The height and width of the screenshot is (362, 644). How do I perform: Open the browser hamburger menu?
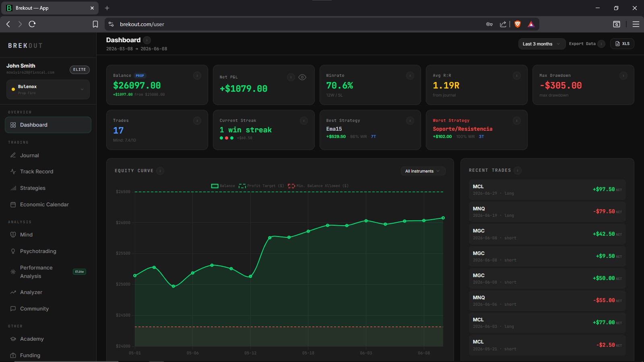636,24
